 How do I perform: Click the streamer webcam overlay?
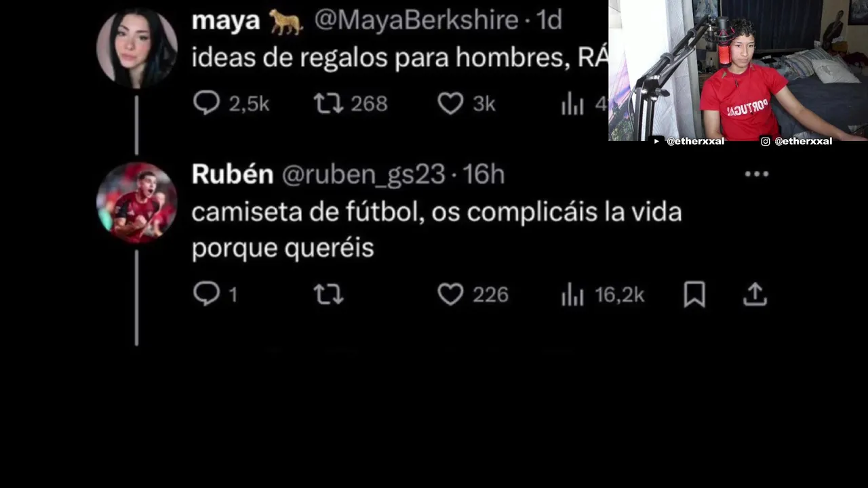738,70
